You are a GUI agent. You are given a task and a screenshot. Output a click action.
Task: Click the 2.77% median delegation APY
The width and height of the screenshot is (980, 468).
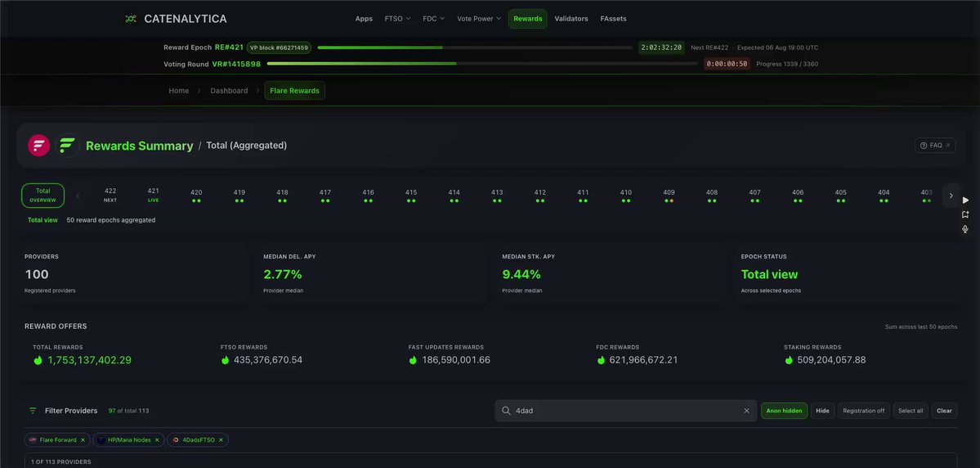coord(283,274)
